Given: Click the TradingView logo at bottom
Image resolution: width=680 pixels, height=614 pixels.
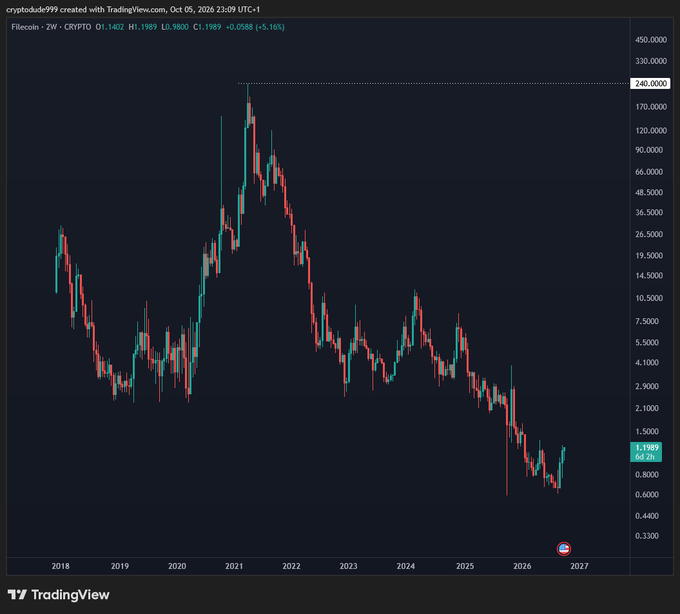Looking at the screenshot, I should 59,594.
